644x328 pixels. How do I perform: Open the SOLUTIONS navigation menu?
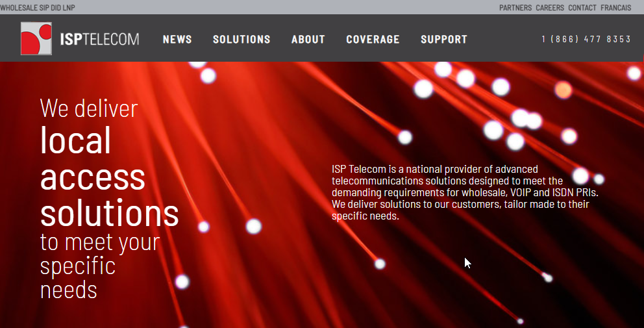pos(241,39)
